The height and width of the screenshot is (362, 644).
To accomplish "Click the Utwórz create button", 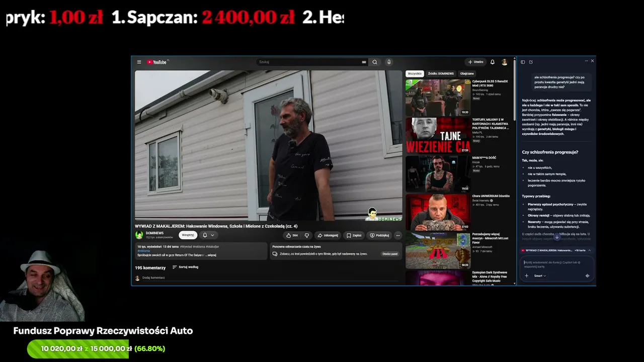I will [x=475, y=62].
